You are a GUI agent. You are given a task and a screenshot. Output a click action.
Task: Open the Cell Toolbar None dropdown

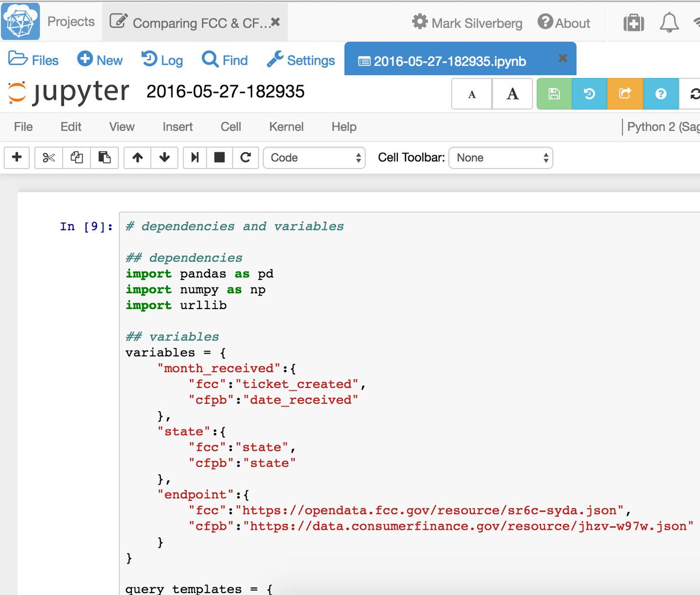pos(501,157)
